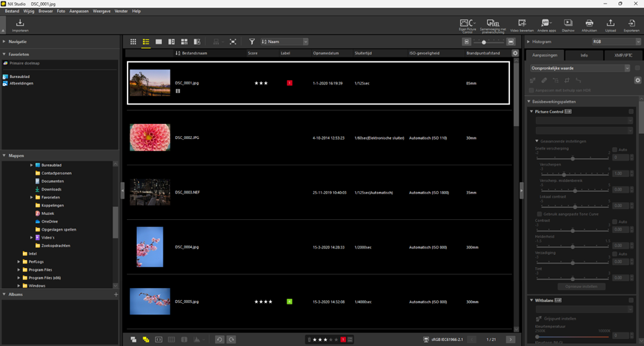
Task: Click the Upload icon
Action: click(x=610, y=25)
